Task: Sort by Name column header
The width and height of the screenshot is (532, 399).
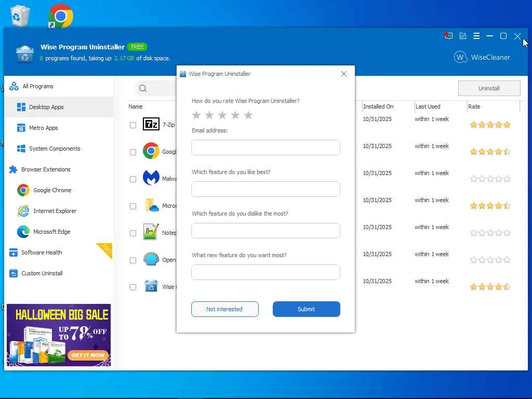Action: [x=136, y=107]
